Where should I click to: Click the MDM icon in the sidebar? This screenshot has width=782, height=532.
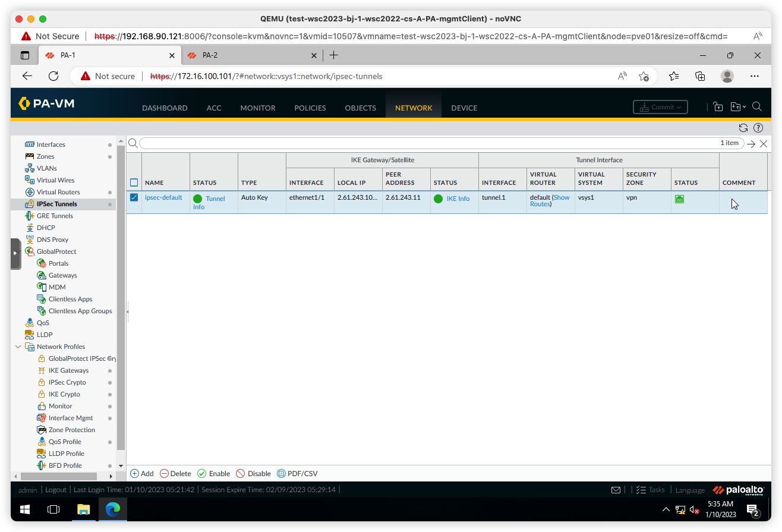click(x=42, y=287)
